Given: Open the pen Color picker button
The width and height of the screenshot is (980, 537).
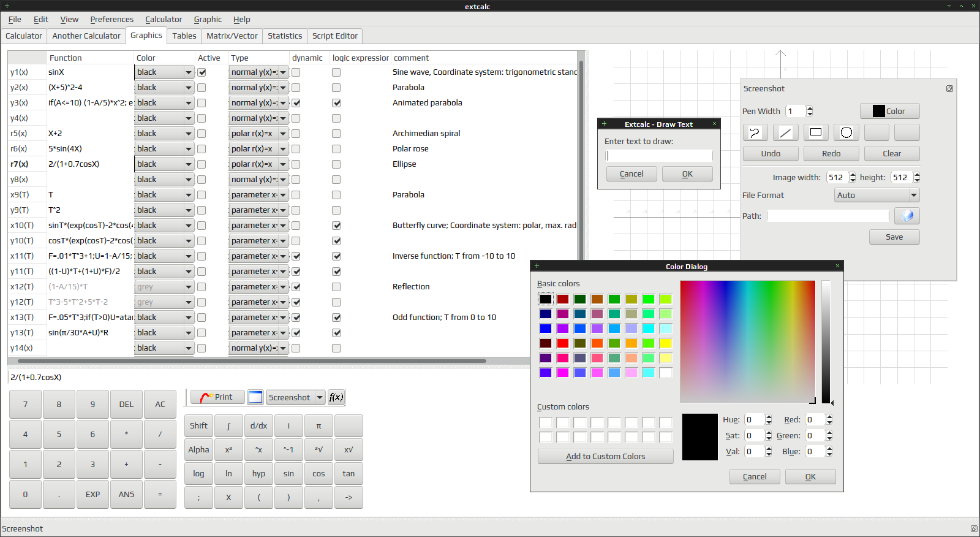Looking at the screenshot, I should tap(889, 111).
